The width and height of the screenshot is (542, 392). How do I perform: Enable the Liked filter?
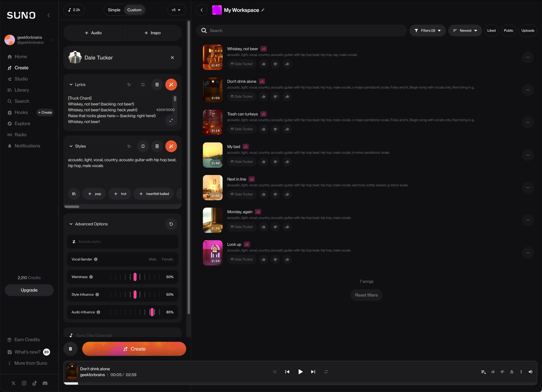491,30
